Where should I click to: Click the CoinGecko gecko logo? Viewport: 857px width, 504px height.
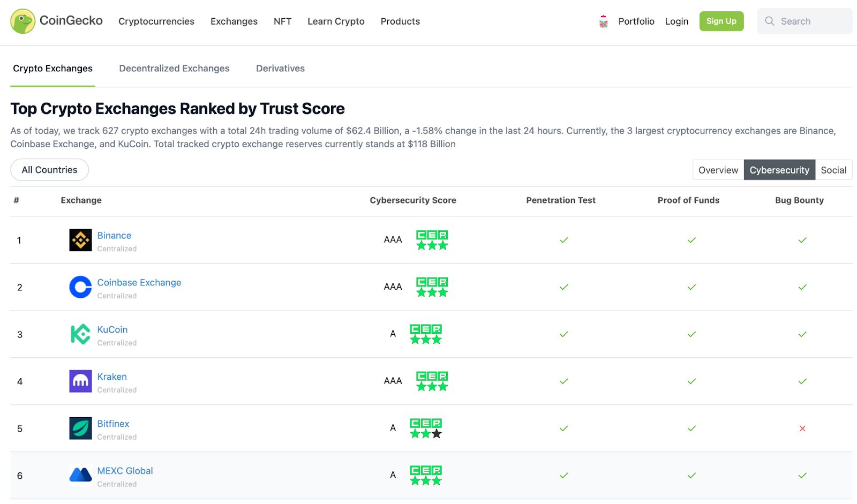22,21
